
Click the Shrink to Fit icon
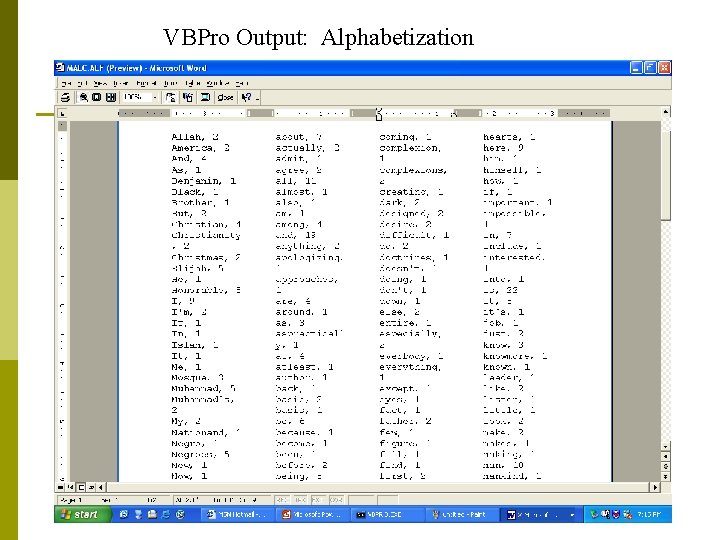click(187, 97)
